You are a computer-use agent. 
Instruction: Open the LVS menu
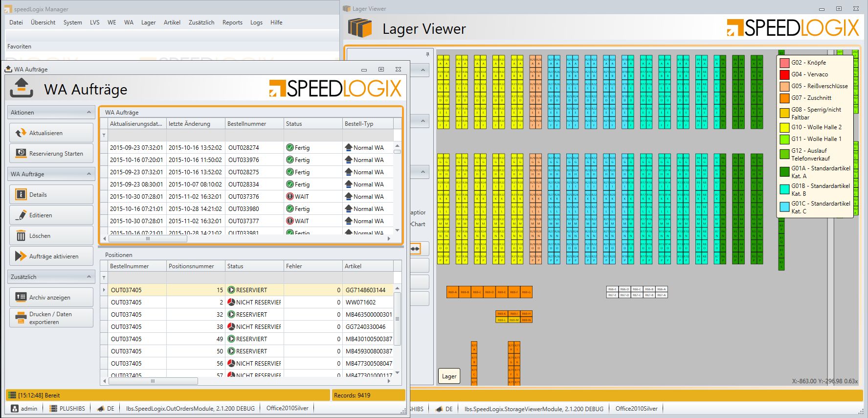[x=95, y=23]
